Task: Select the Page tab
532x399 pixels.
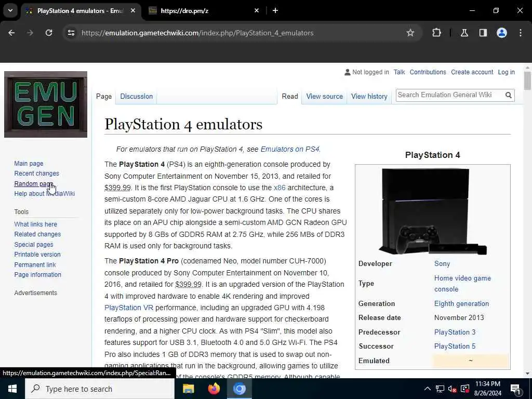Action: tap(104, 96)
